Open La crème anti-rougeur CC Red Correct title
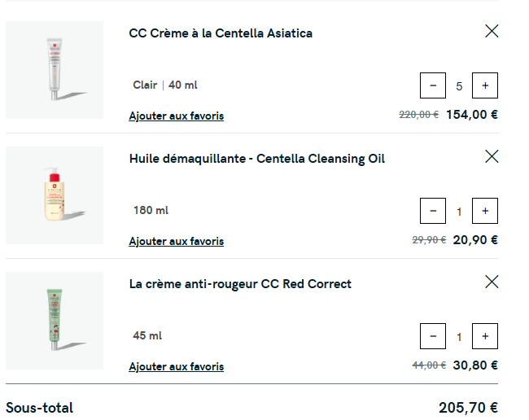529x420 pixels. [240, 284]
